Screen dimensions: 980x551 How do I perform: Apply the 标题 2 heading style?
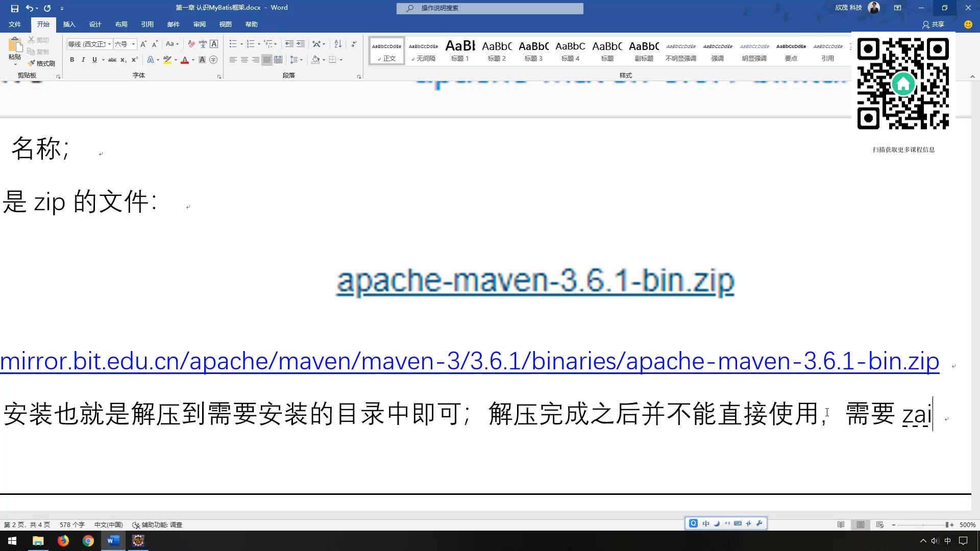pos(497,51)
